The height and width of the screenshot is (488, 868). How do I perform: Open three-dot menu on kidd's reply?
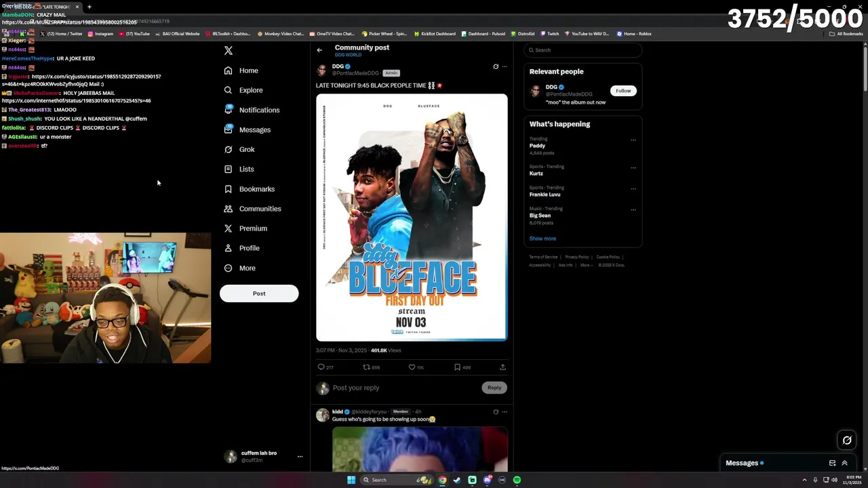tap(505, 411)
